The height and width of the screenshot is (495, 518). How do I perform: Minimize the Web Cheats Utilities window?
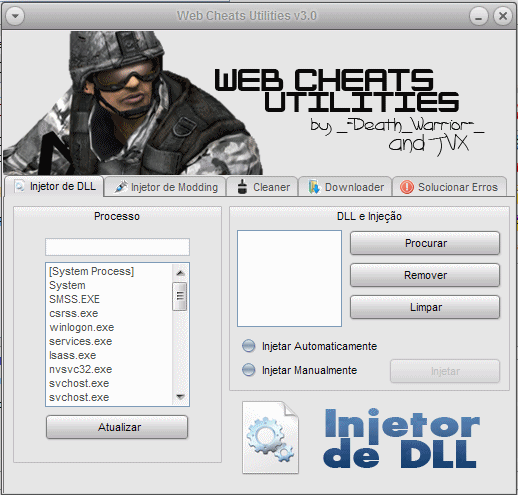(479, 16)
